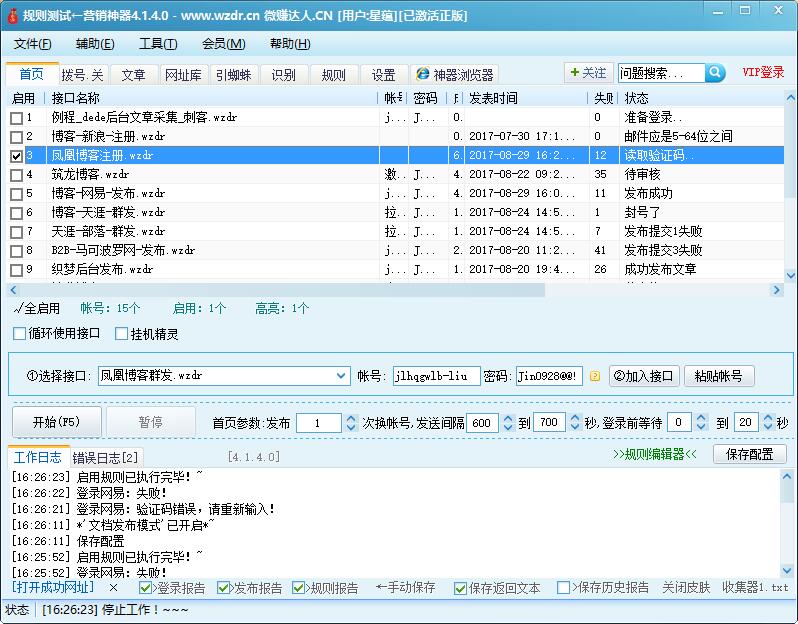Image resolution: width=798 pixels, height=624 pixels.
Task: Click the yellow help icon beside password
Action: (594, 376)
